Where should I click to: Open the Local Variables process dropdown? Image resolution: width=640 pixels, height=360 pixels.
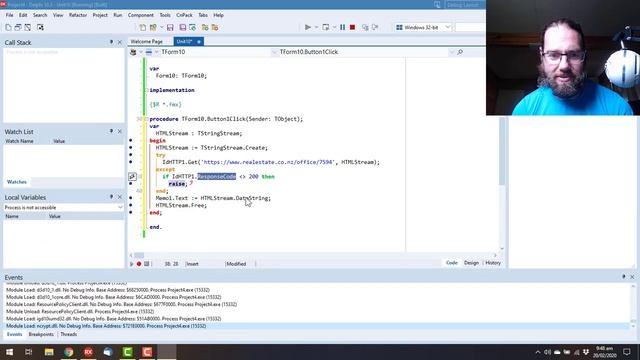[120, 207]
